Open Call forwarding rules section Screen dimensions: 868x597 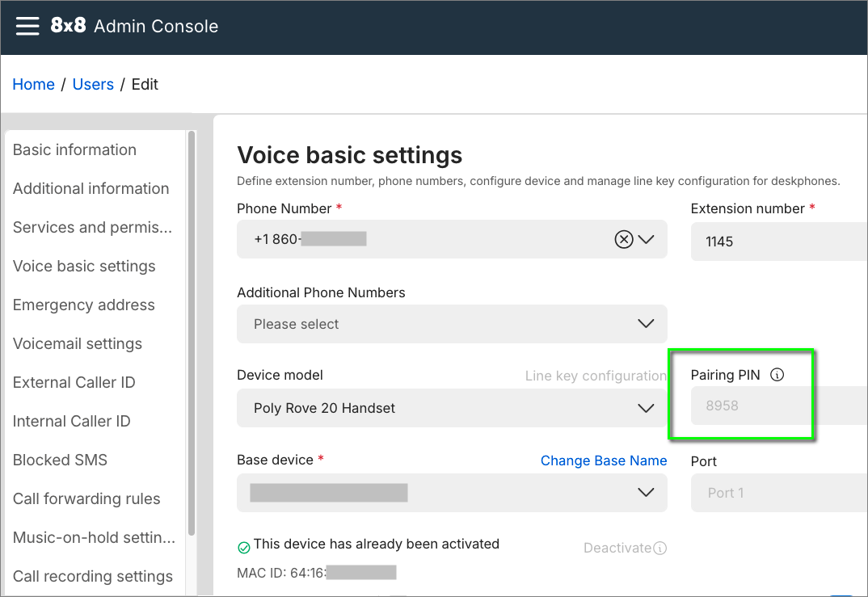(x=86, y=498)
